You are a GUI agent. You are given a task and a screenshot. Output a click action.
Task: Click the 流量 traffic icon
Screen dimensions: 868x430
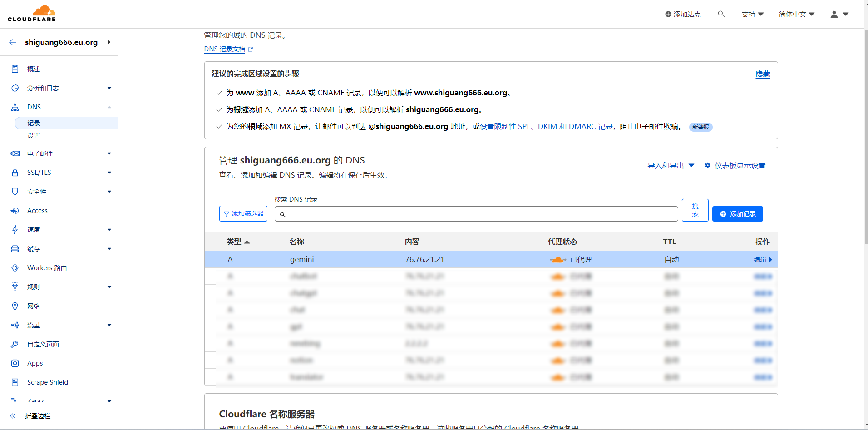coord(15,325)
